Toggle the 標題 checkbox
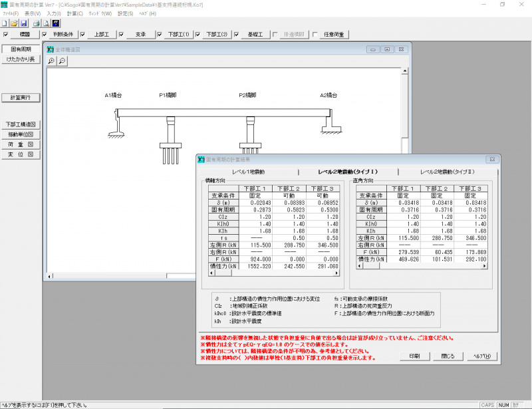Viewport: 532px width, 409px height. pyautogui.click(x=6, y=35)
